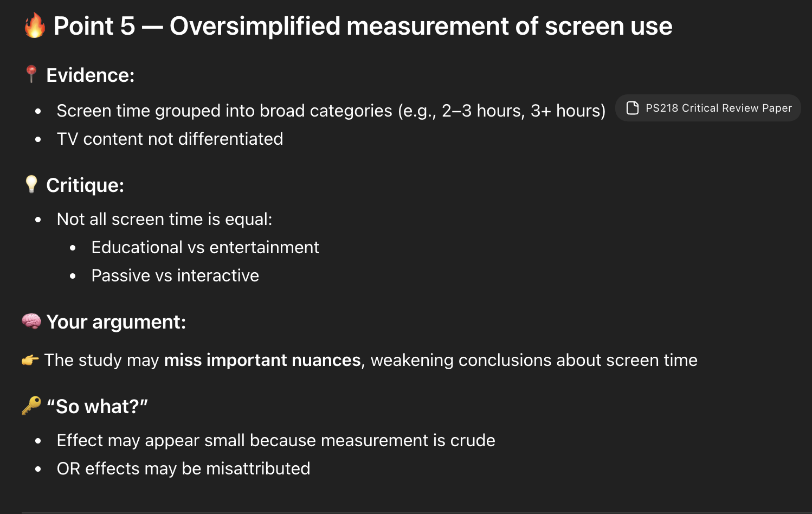This screenshot has height=514, width=812.
Task: Click the 'Your argument' heading
Action: (116, 322)
